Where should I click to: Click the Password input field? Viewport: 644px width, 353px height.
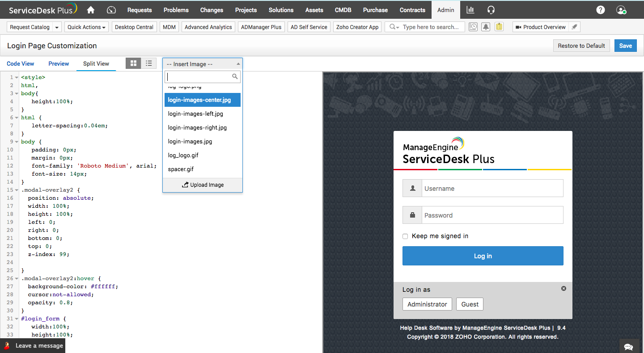[x=492, y=215]
